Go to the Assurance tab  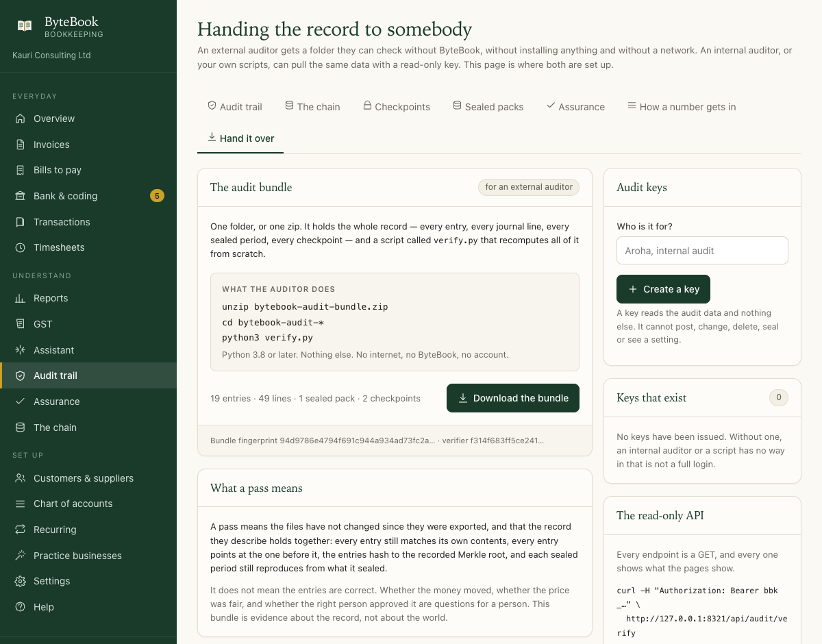tap(575, 107)
